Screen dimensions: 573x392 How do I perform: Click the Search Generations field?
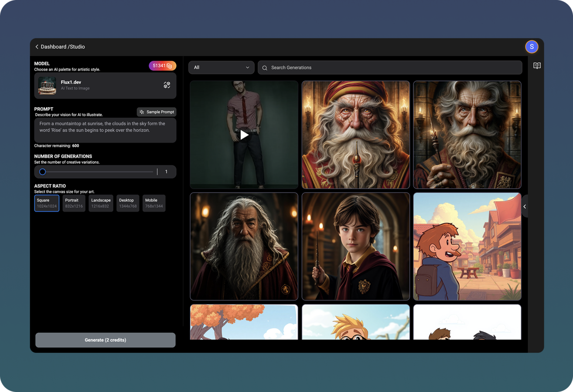[x=390, y=68]
